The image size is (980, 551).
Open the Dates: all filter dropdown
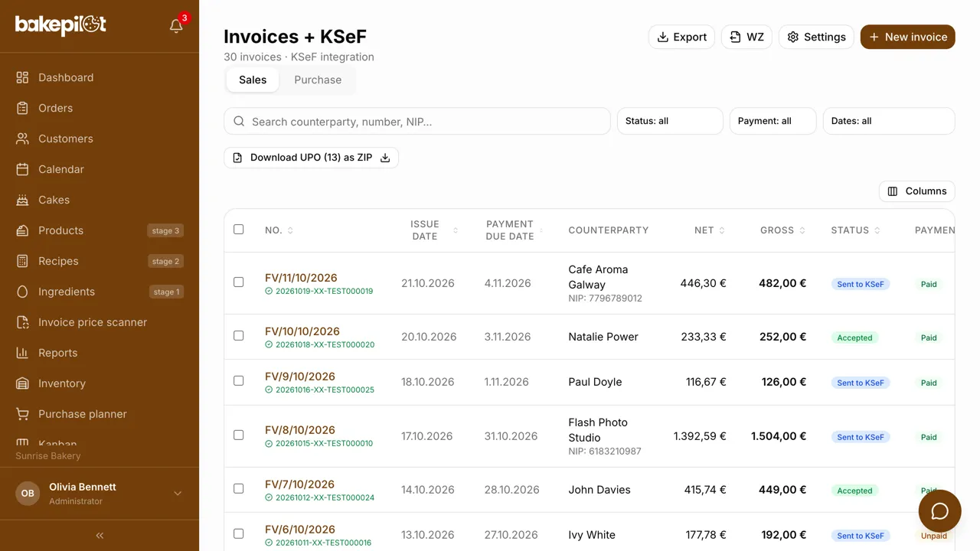[x=889, y=121]
